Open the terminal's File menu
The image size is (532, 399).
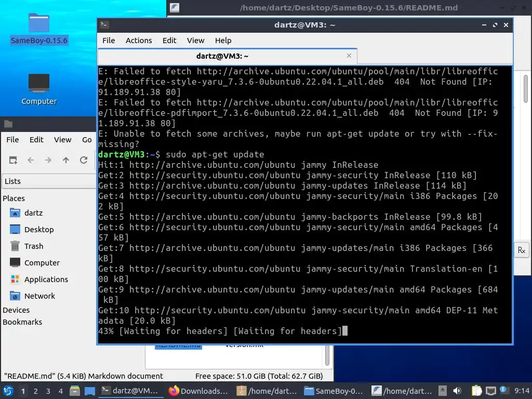tap(109, 41)
